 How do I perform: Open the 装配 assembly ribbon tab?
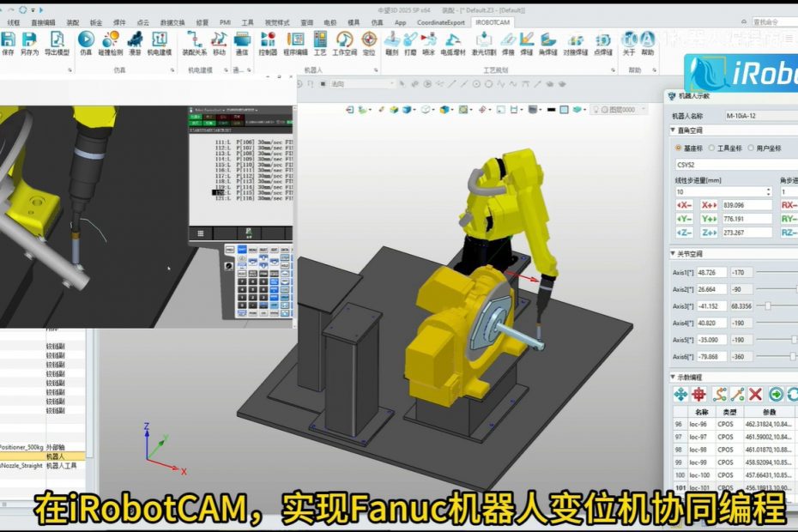pos(73,22)
